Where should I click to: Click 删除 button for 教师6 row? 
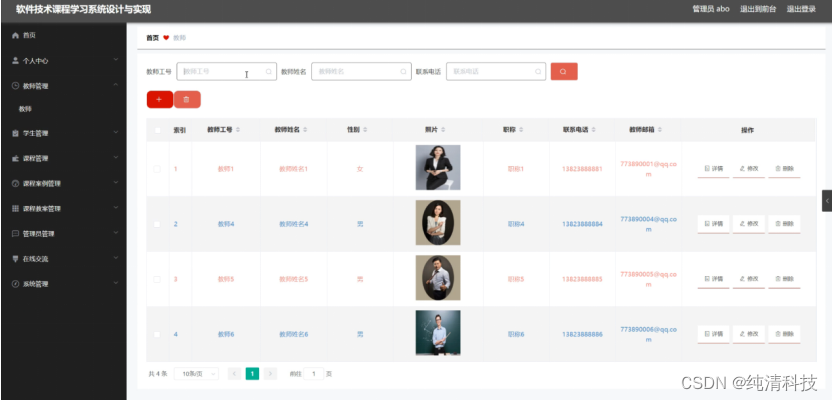click(784, 335)
